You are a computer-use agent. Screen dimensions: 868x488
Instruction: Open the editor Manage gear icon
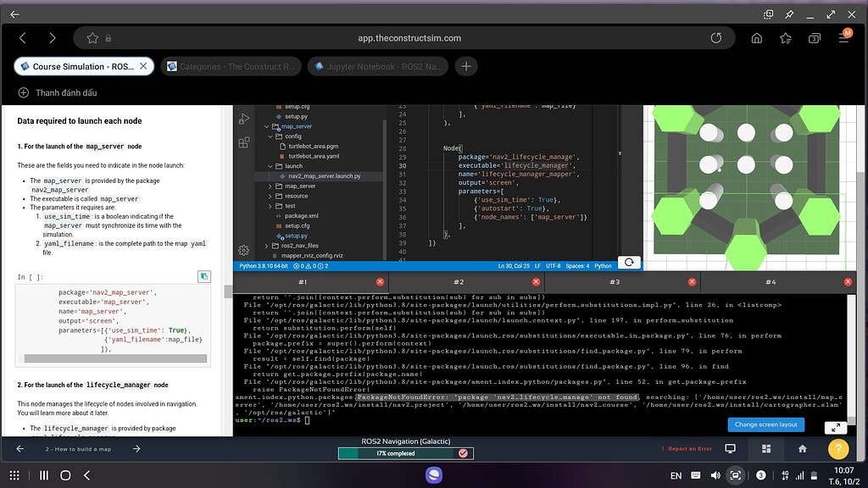(244, 250)
